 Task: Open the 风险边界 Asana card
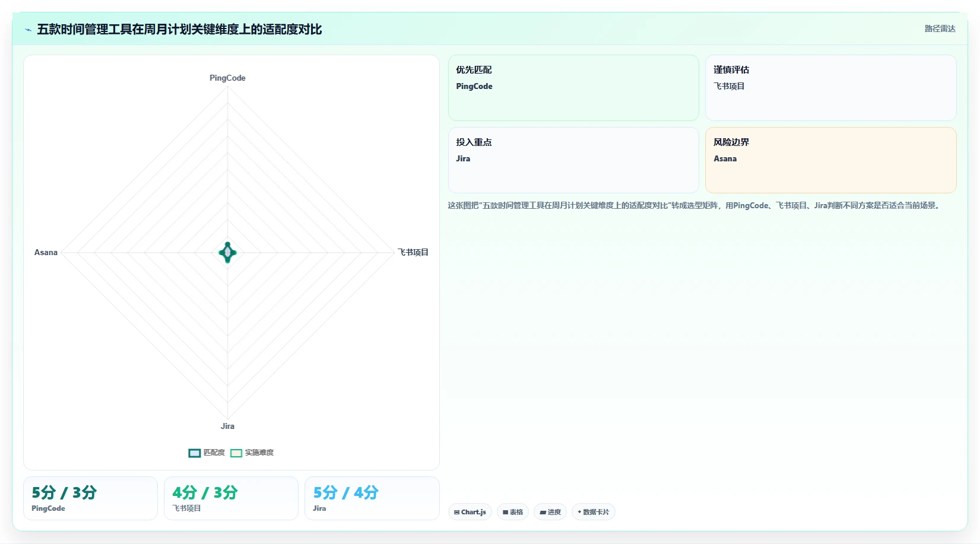click(x=831, y=160)
